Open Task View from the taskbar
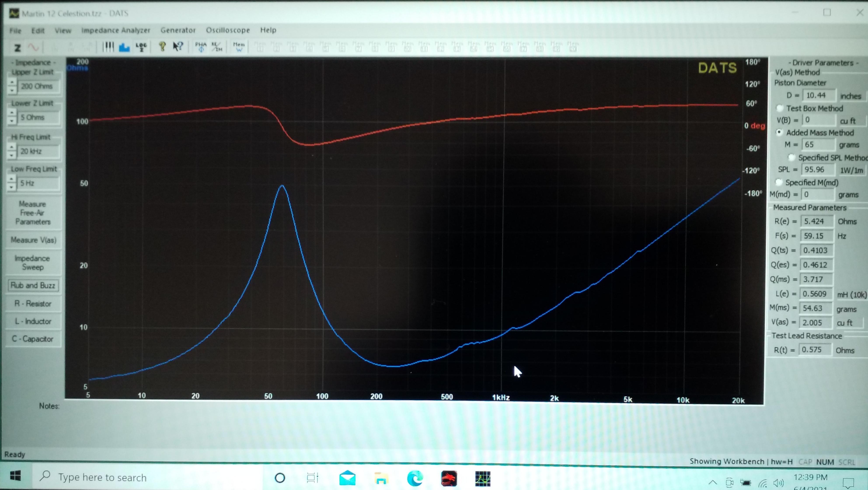The image size is (868, 490). (312, 478)
